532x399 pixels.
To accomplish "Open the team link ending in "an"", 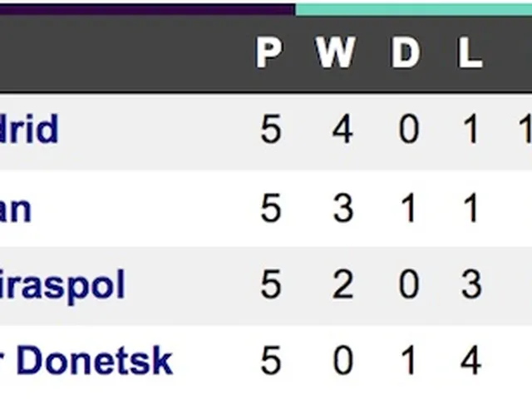I will pyautogui.click(x=15, y=209).
